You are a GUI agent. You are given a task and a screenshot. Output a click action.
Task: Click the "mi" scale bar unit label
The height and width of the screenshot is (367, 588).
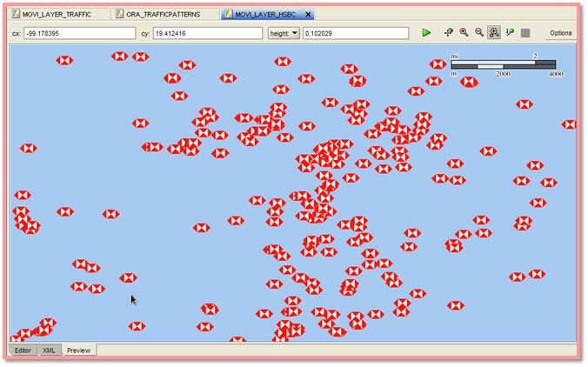coord(455,57)
